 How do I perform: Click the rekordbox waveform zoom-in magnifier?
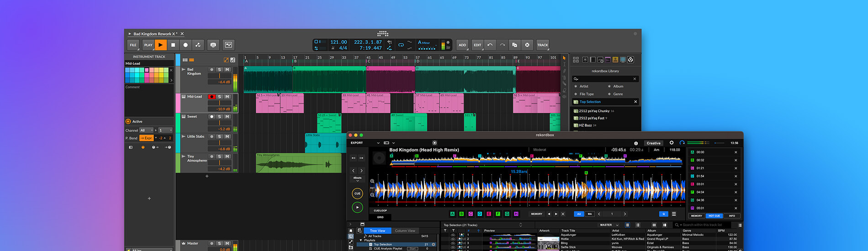(x=372, y=182)
